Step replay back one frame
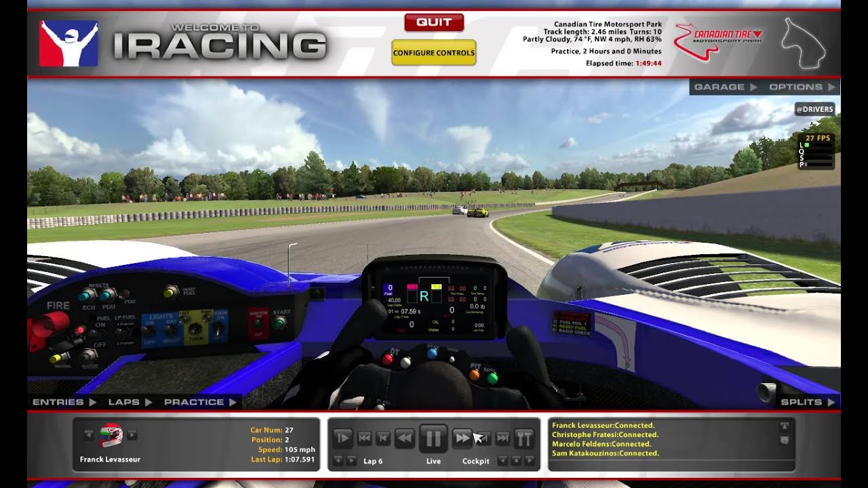 (x=383, y=439)
